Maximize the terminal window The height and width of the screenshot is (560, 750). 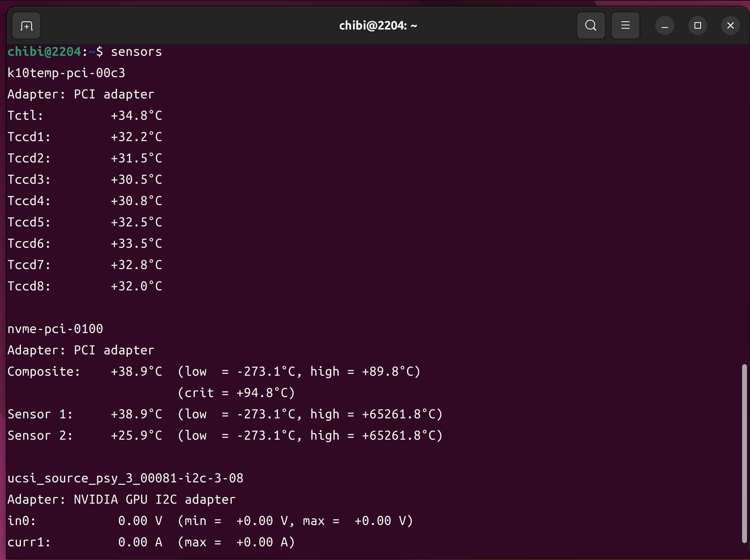697,26
